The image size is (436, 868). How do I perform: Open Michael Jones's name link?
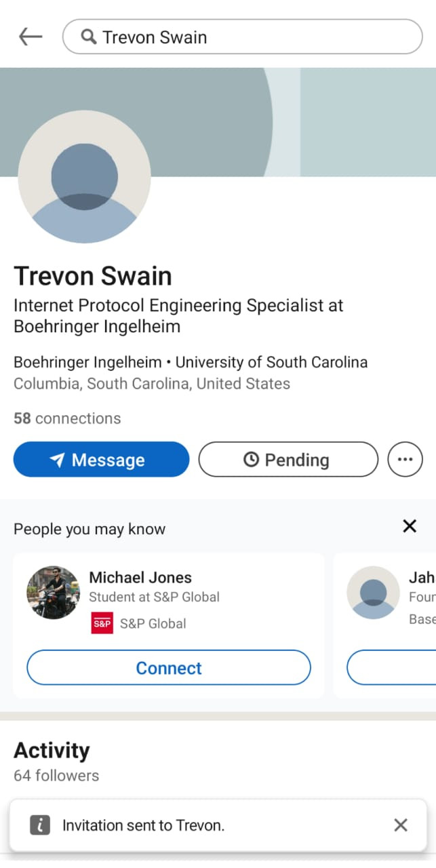point(140,578)
